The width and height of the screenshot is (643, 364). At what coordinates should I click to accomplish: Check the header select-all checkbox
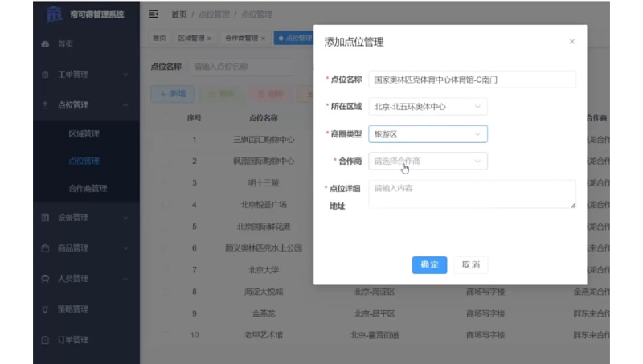[166, 118]
